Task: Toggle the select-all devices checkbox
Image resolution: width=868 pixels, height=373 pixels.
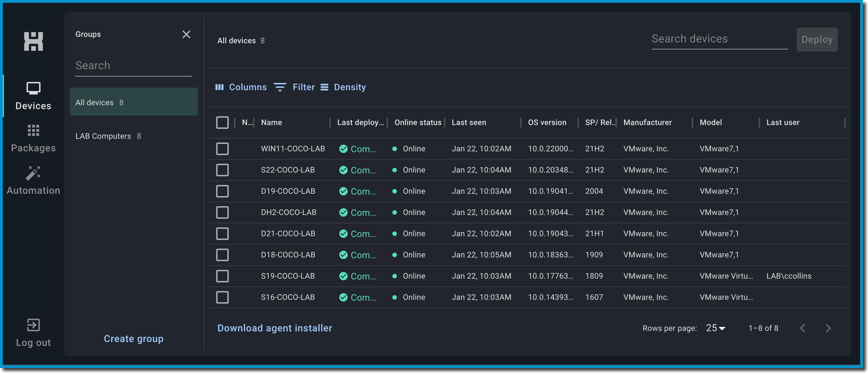Action: (x=222, y=123)
